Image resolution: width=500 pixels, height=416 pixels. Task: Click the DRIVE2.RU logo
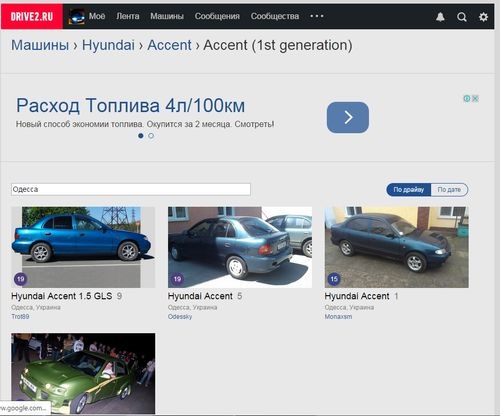[32, 16]
